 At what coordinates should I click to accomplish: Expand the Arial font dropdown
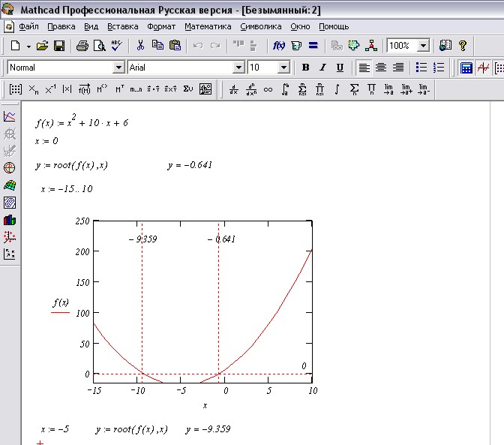[x=238, y=68]
